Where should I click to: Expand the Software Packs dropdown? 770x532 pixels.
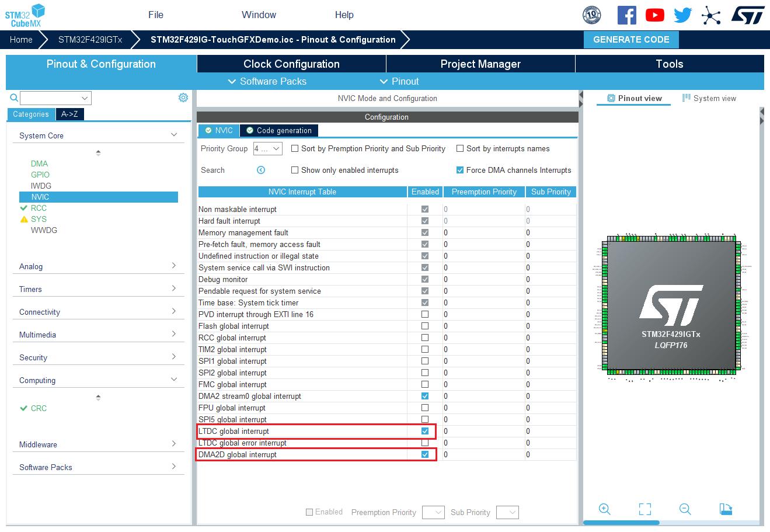click(267, 81)
